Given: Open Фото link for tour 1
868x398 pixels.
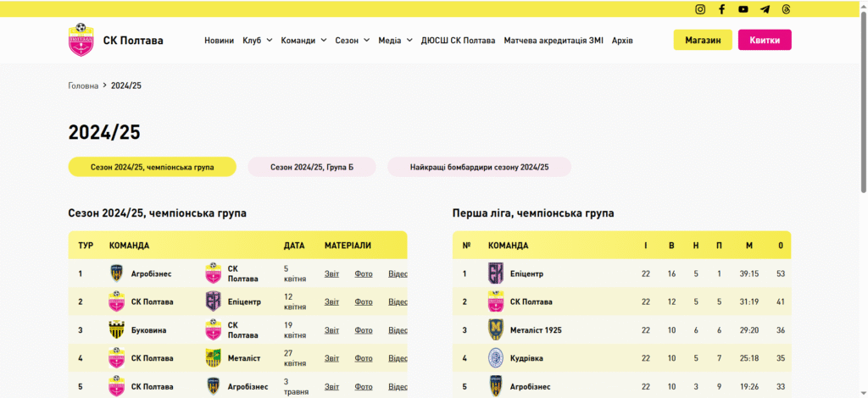Looking at the screenshot, I should [x=364, y=274].
